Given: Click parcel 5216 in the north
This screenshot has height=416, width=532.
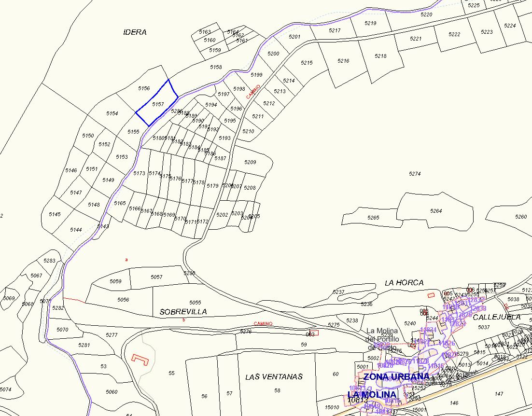Looking at the screenshot, I should tap(343, 61).
